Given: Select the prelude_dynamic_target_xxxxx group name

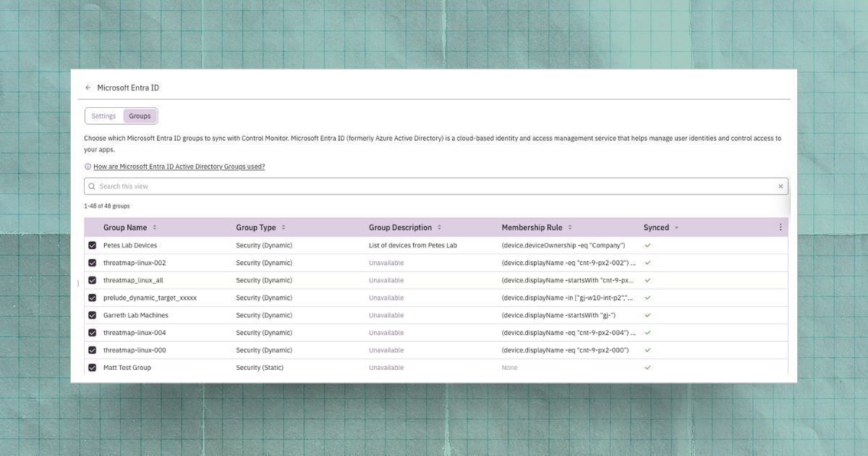Looking at the screenshot, I should point(150,297).
